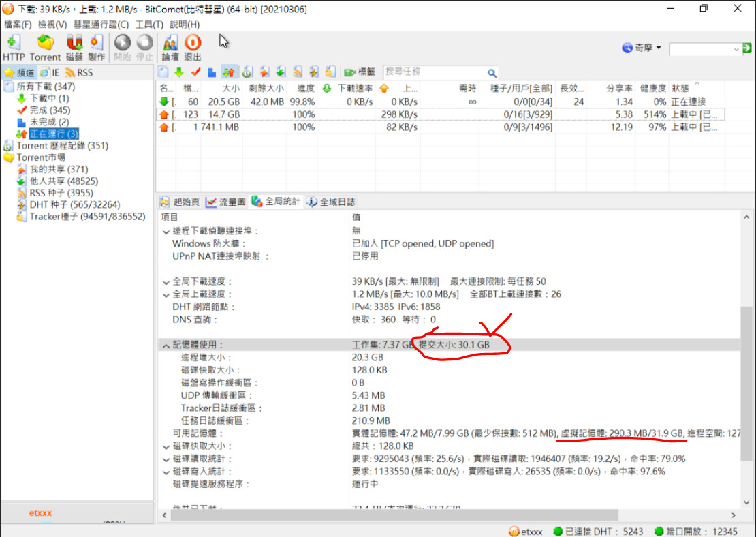Select the orange RSS feed filter in the filter bar
This screenshot has height=537, width=756.
[x=298, y=72]
